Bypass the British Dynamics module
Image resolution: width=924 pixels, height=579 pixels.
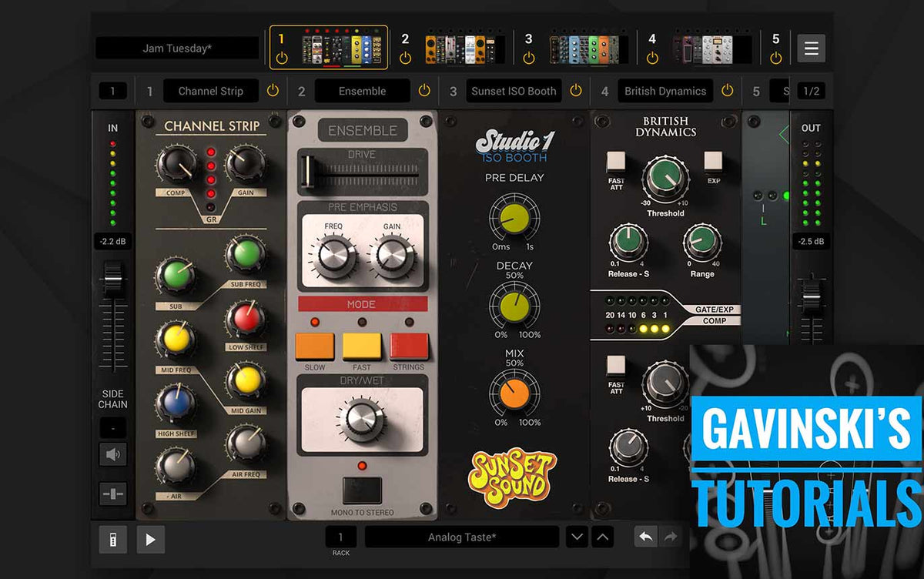[x=728, y=91]
